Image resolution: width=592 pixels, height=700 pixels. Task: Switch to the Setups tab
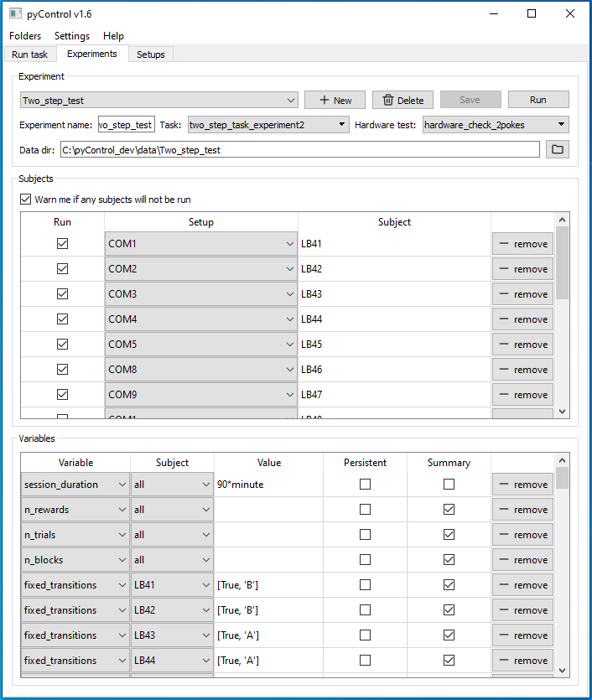point(150,54)
